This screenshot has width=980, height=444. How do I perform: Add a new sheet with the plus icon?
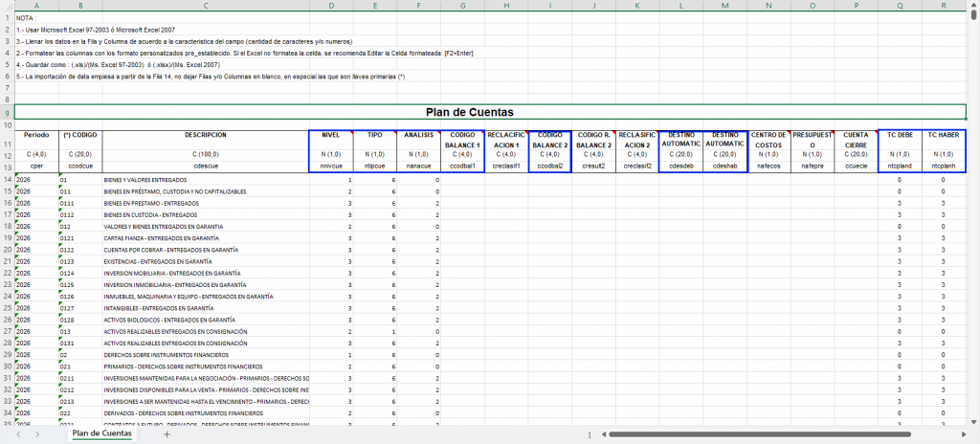[x=167, y=434]
